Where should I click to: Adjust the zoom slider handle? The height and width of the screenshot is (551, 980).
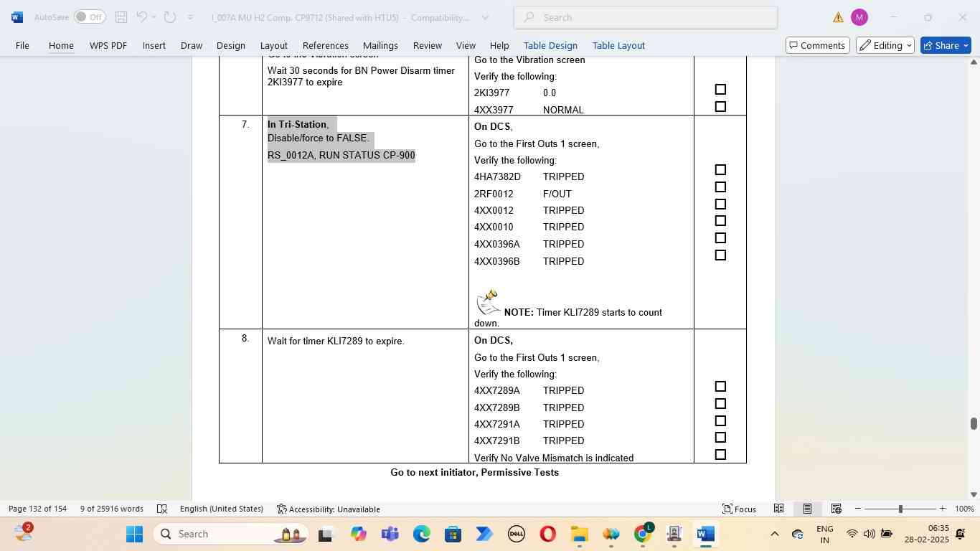[x=900, y=509]
